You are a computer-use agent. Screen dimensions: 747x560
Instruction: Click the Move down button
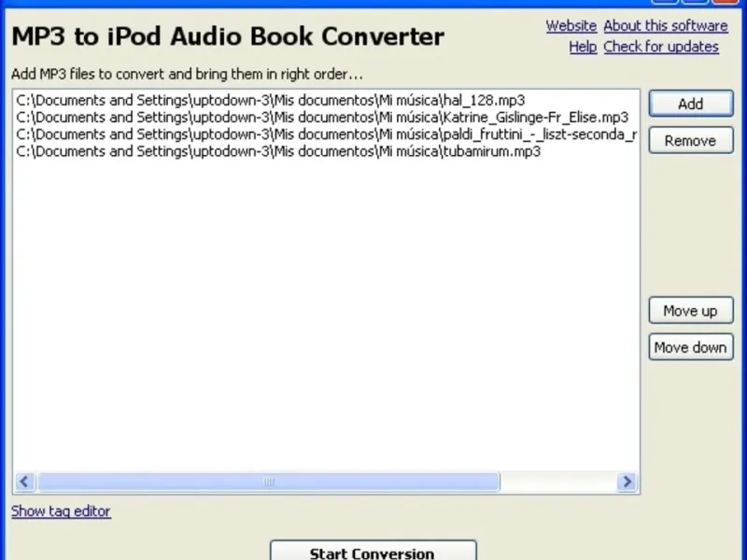click(691, 346)
